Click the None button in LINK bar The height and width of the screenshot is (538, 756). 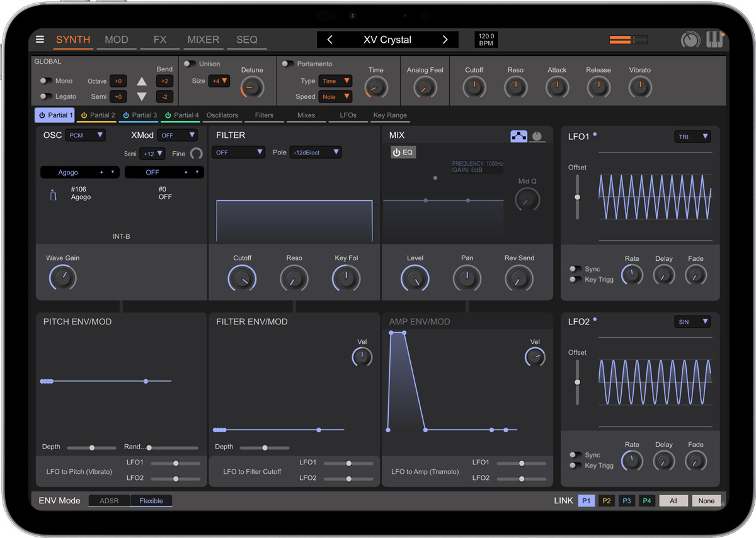pyautogui.click(x=706, y=500)
